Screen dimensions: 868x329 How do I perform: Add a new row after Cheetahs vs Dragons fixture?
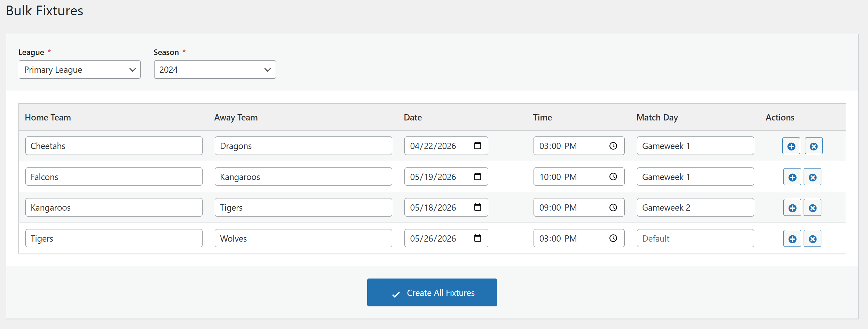(791, 146)
